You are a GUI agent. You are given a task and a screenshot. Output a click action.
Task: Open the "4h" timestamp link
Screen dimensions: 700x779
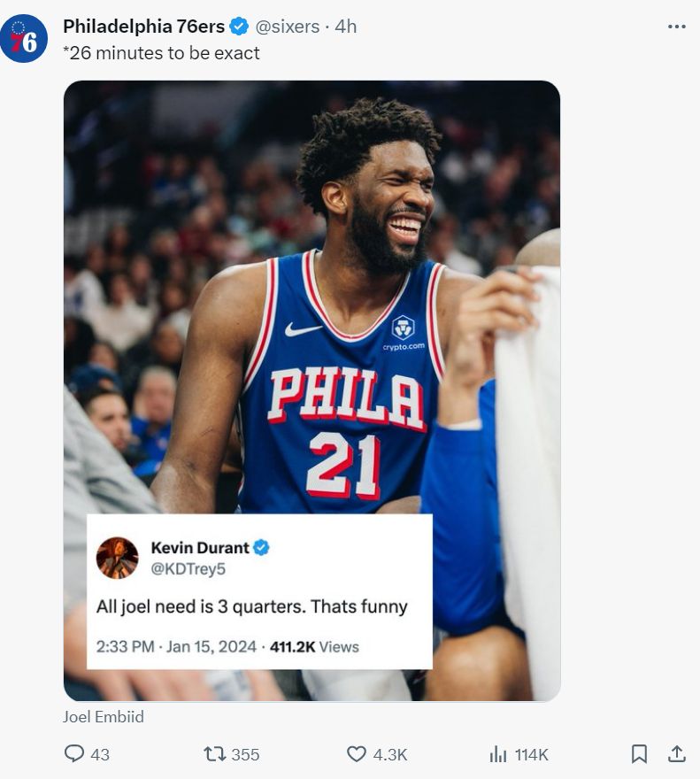tap(346, 27)
